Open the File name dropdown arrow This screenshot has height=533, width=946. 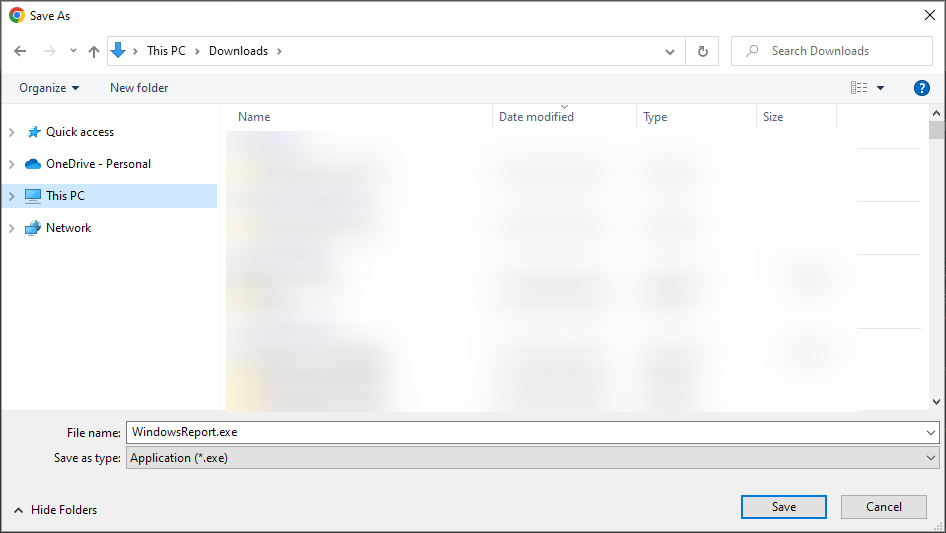point(930,432)
